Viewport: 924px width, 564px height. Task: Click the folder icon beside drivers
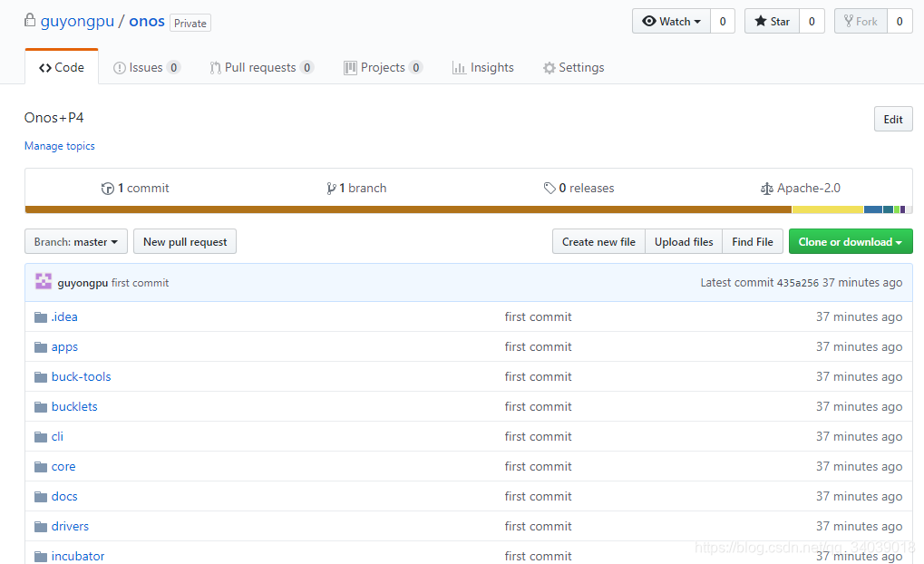pyautogui.click(x=41, y=527)
